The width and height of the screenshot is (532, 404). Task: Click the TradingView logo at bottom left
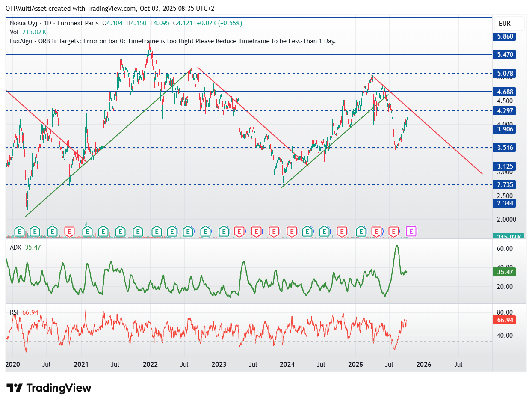point(49,388)
